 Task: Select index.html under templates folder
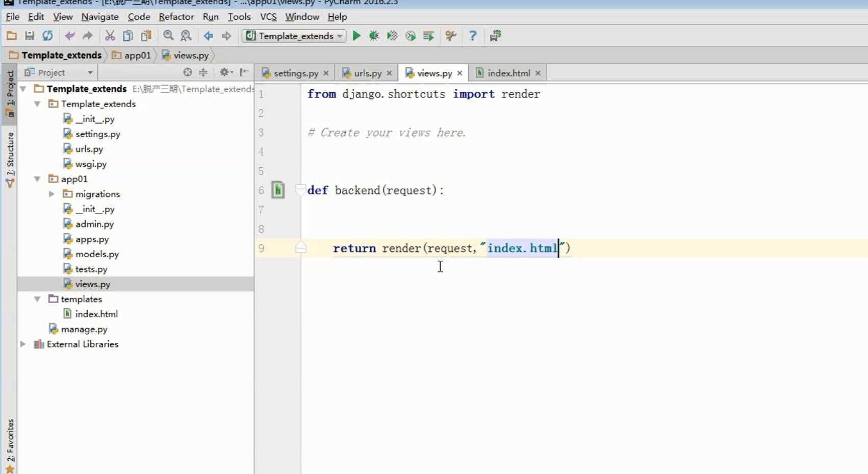tap(96, 314)
